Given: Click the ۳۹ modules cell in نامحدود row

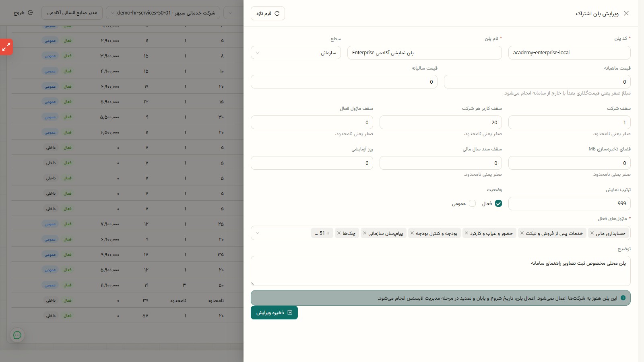Looking at the screenshot, I should 145,300.
